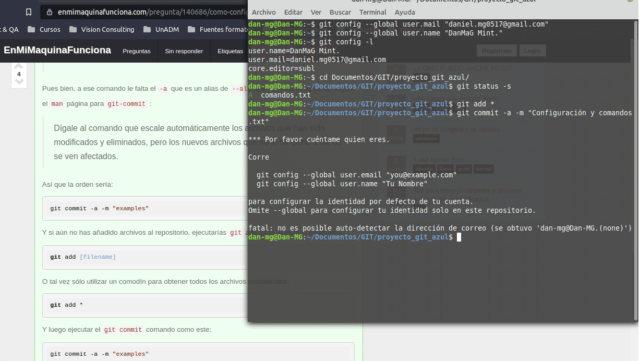Open the Fuentes format bookmarks folder
Screen dimensions: 640x361
217,29
